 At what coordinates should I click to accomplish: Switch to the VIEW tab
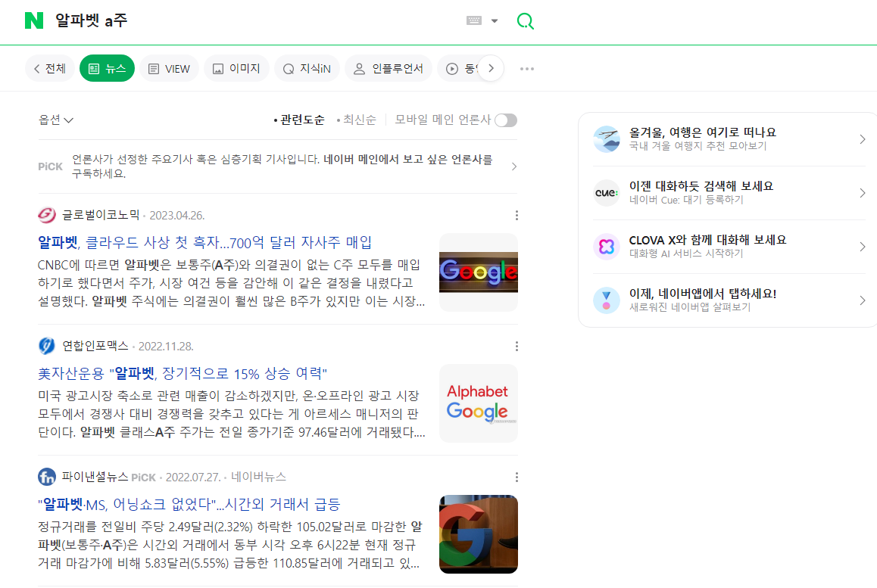[x=169, y=69]
